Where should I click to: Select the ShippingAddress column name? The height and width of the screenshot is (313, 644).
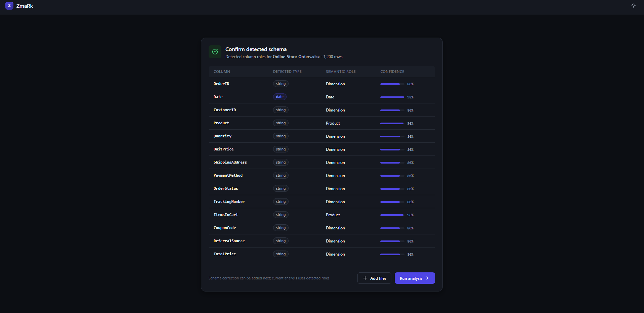[x=230, y=162]
